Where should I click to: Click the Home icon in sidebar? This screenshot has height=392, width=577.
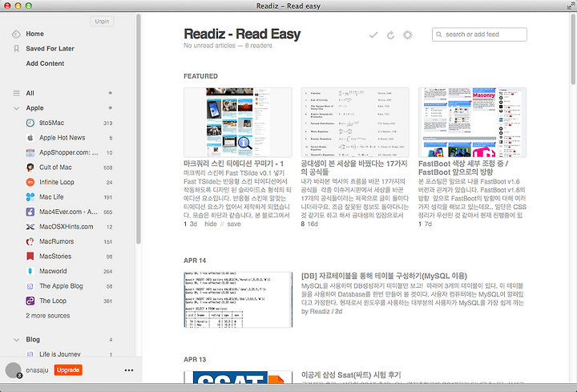click(x=16, y=34)
